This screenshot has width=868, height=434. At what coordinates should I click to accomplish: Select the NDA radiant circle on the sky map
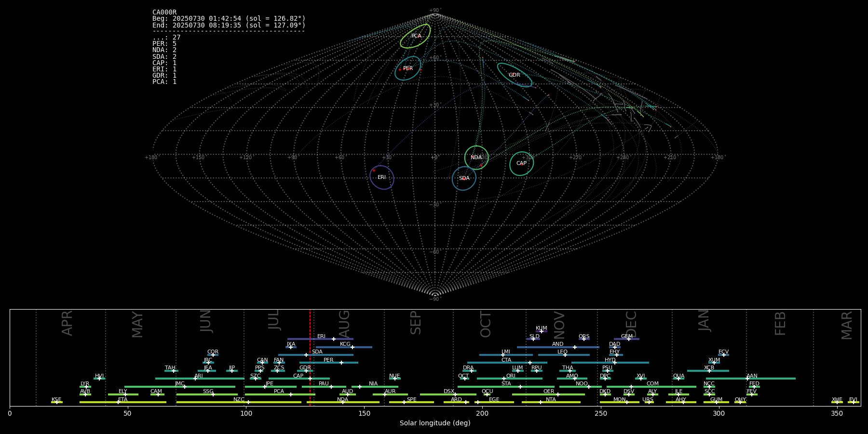(476, 158)
